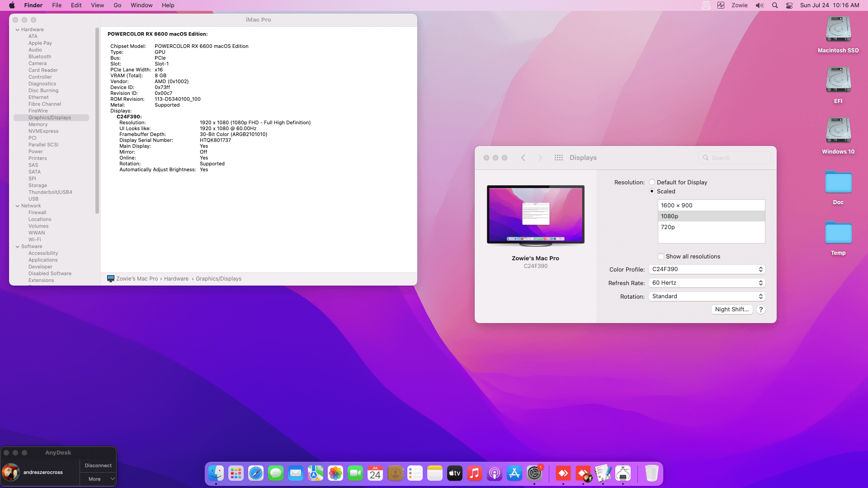Image resolution: width=868 pixels, height=488 pixels.
Task: Select the 1080p resolution row
Action: (x=711, y=216)
